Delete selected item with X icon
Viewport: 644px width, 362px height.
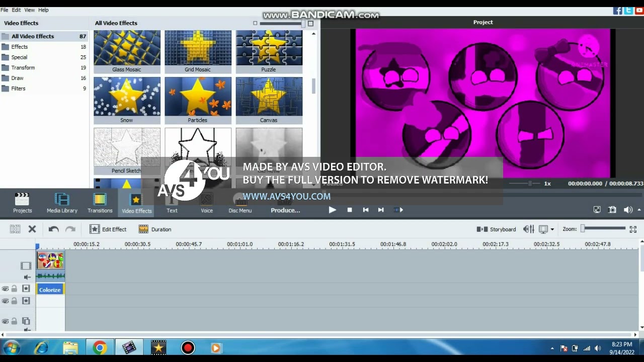pos(32,229)
